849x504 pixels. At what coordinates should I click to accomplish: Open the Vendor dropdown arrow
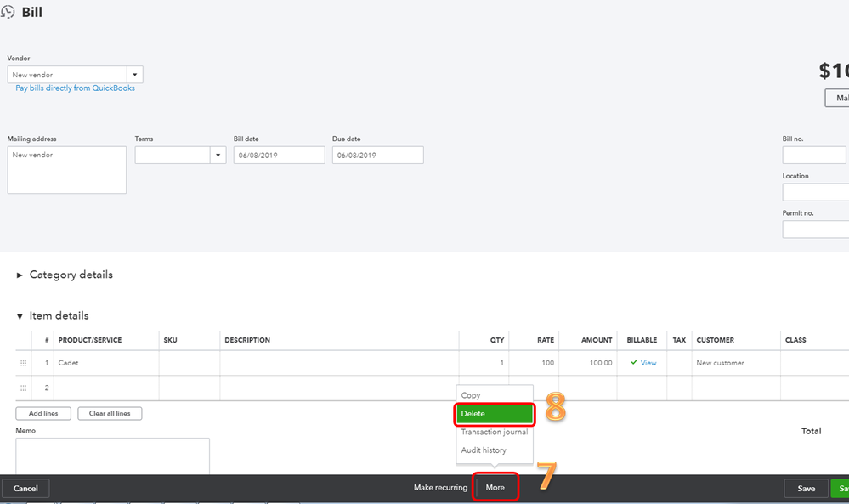pyautogui.click(x=135, y=75)
